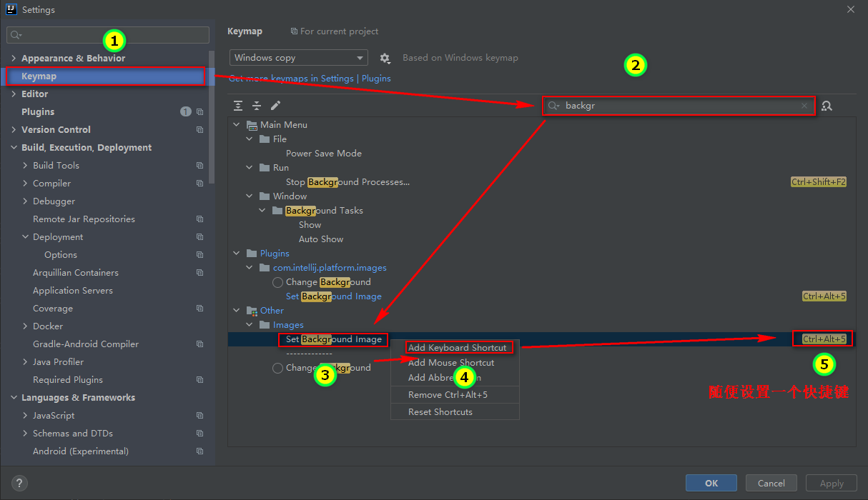Collapse the Background Tasks folder chevron
The width and height of the screenshot is (868, 500).
(262, 211)
